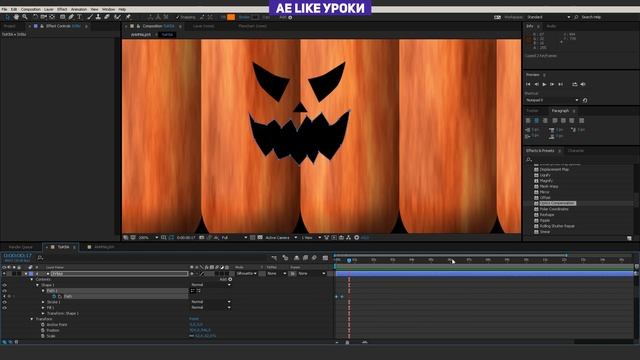Open the graph editor icon
Image resolution: width=640 pixels, height=360 pixels.
click(x=325, y=258)
